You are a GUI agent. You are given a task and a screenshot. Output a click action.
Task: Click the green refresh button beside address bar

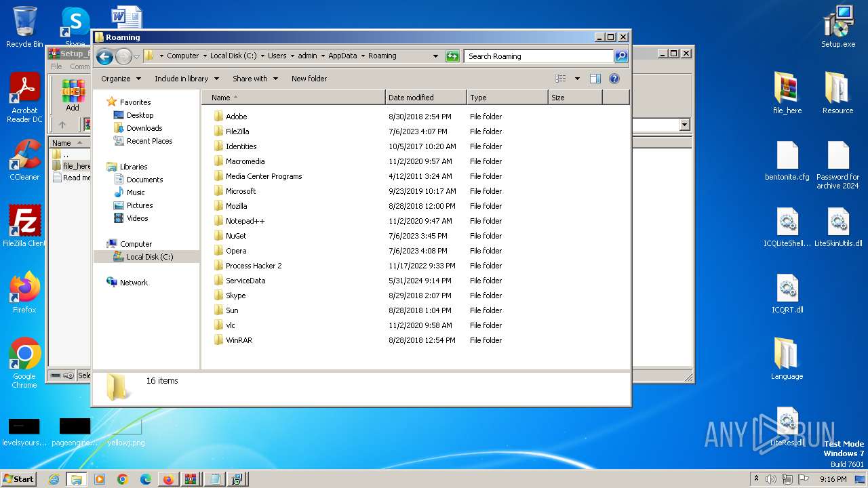point(452,56)
